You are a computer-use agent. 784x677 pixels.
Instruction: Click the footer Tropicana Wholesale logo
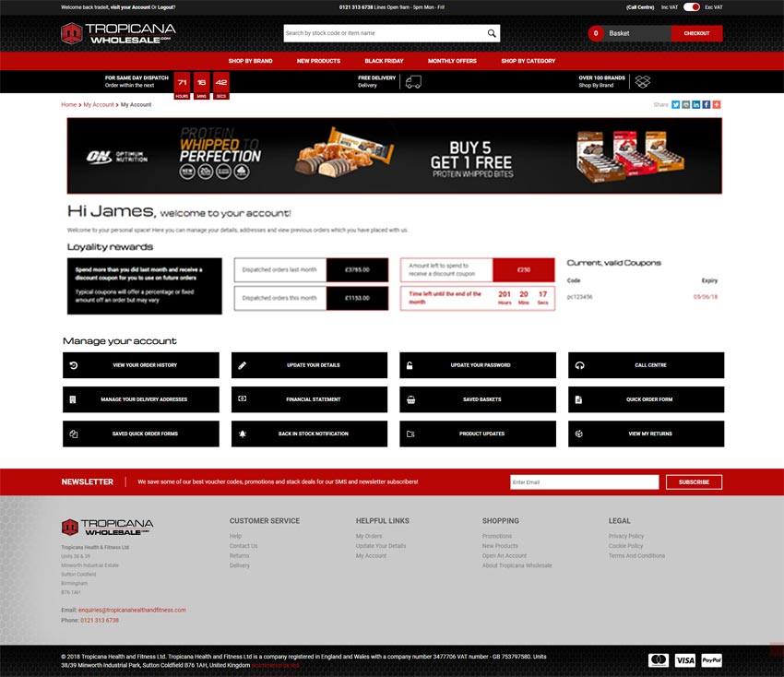pyautogui.click(x=108, y=527)
